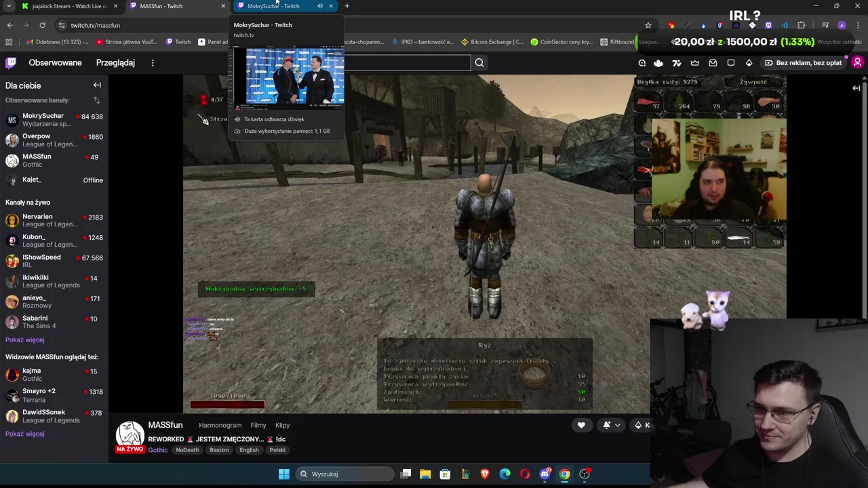
Task: Collapse the chat panel arrow
Action: click(856, 88)
